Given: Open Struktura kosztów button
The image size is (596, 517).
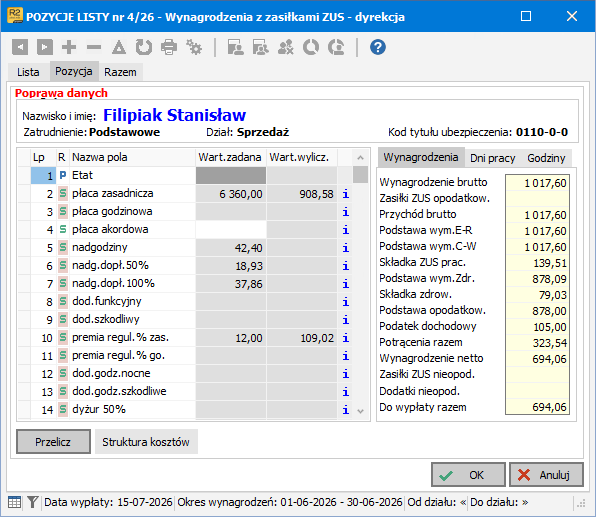Looking at the screenshot, I should [x=146, y=442].
